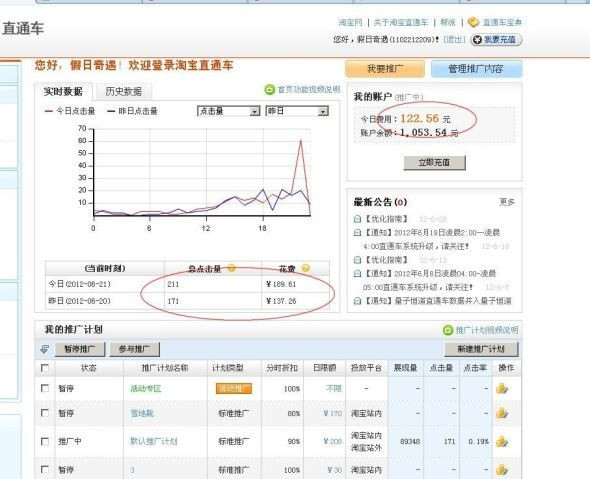Check the box for 雪地靴 plan
Screen dimensions: 590x479
(x=44, y=413)
